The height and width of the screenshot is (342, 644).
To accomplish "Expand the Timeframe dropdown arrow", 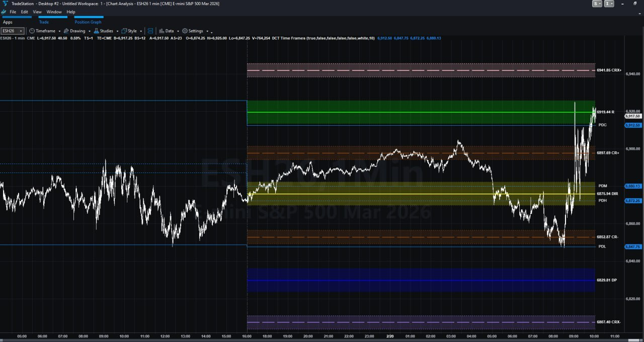I will (59, 31).
